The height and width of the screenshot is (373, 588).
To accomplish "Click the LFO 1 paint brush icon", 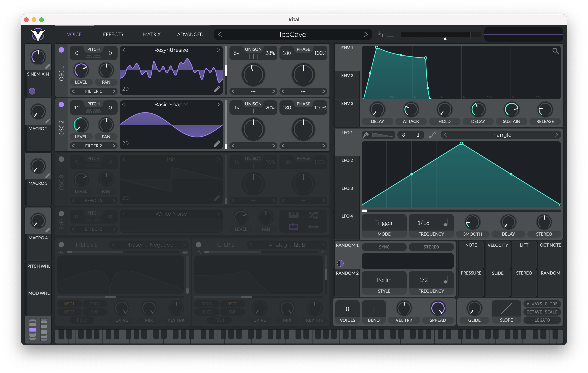I will click(366, 135).
